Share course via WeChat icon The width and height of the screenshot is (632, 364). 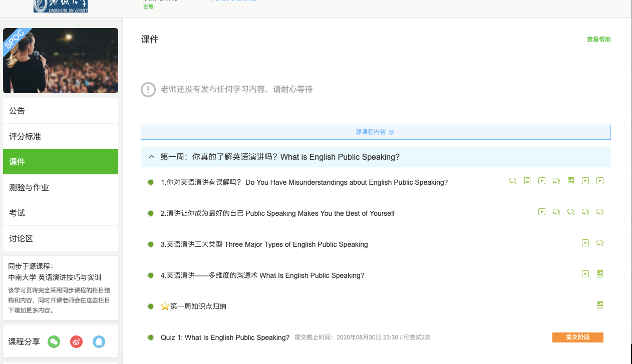(x=54, y=342)
